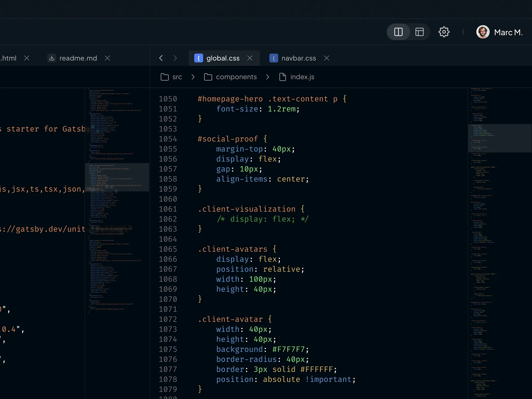Close the global.css tab

(250, 58)
